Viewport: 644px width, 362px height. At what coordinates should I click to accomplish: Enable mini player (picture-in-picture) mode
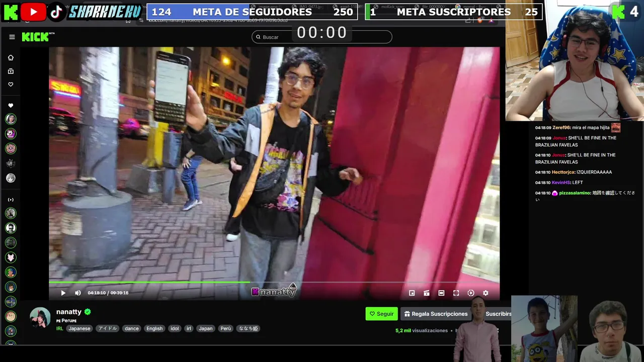click(412, 293)
